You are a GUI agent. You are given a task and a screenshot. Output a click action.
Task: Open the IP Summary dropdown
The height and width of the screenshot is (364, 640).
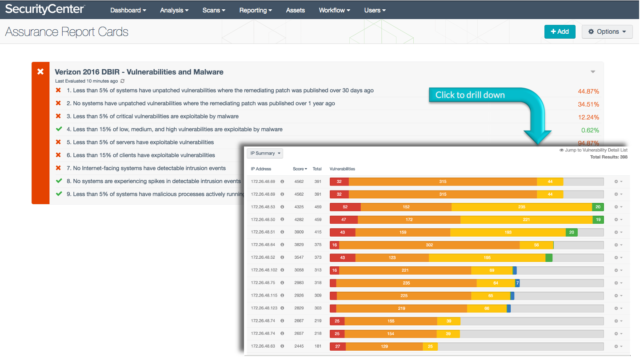click(265, 153)
